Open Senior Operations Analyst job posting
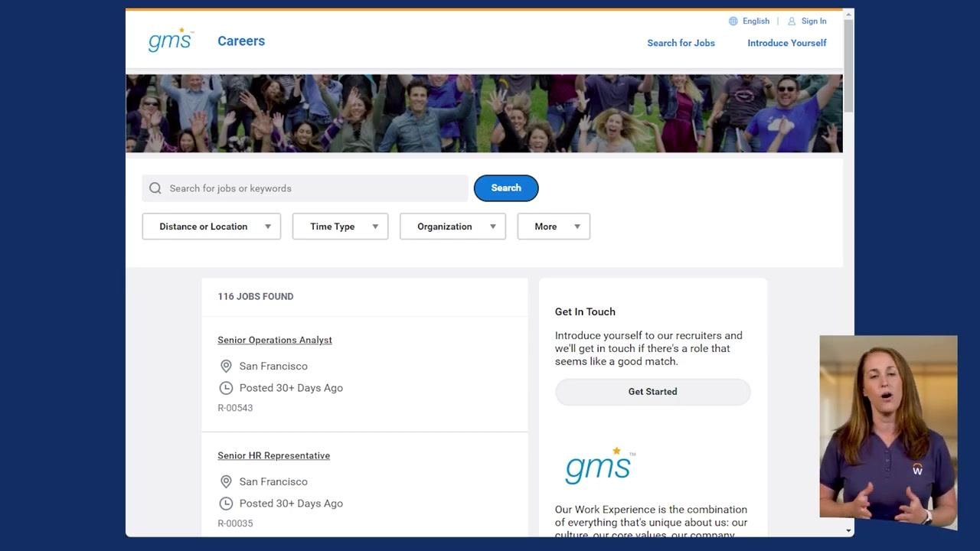Image resolution: width=980 pixels, height=551 pixels. pos(275,340)
